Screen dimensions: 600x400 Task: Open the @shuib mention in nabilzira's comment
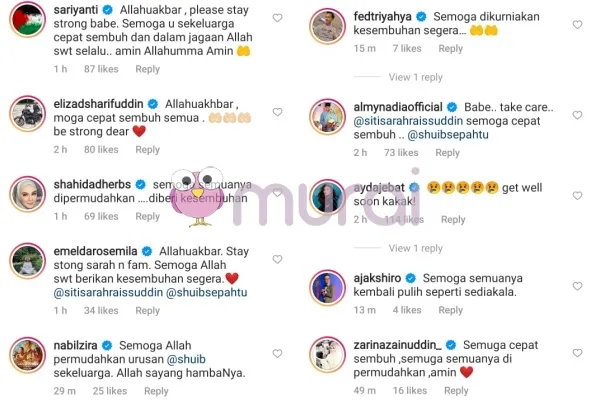[x=186, y=359]
